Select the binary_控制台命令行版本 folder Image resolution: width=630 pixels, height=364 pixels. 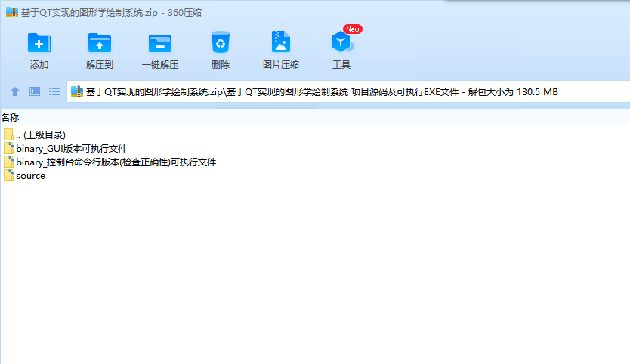coord(110,162)
